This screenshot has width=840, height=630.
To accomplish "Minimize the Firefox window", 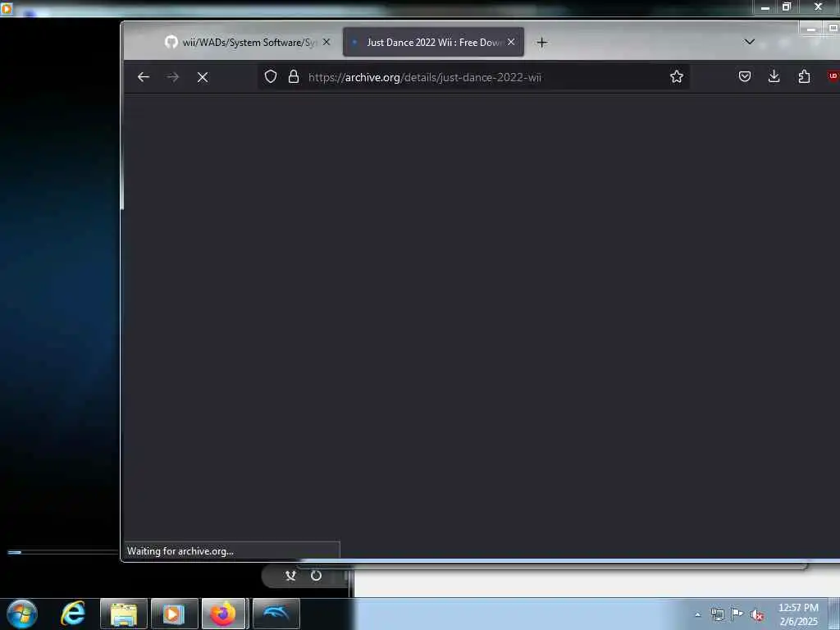I will point(811,29).
